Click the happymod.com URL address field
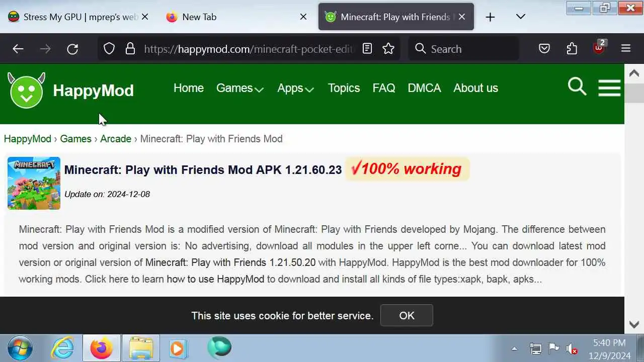 click(x=250, y=49)
